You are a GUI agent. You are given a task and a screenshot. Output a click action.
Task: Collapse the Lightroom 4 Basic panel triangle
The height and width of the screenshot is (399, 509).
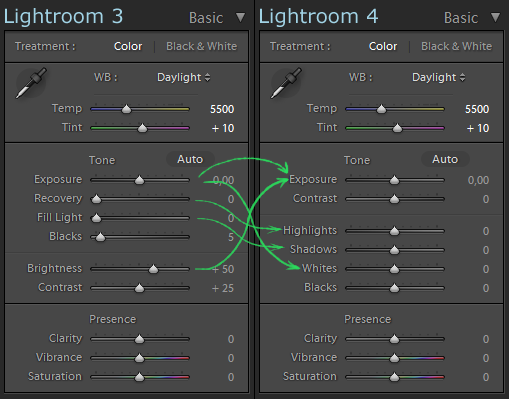click(495, 17)
